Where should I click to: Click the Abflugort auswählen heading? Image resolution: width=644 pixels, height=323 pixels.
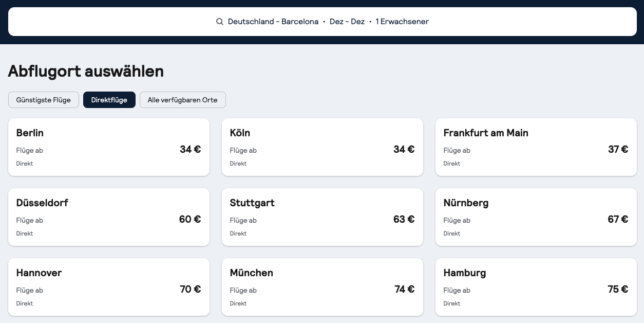click(86, 71)
